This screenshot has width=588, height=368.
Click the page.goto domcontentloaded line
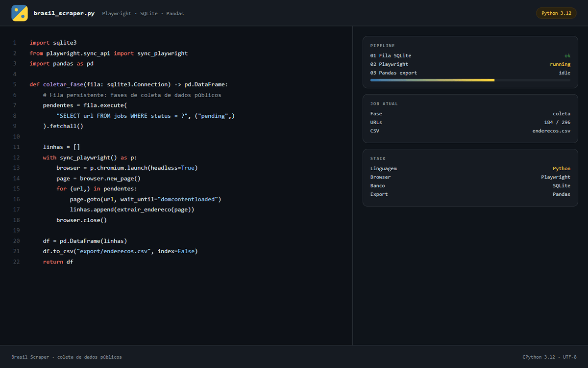(146, 199)
